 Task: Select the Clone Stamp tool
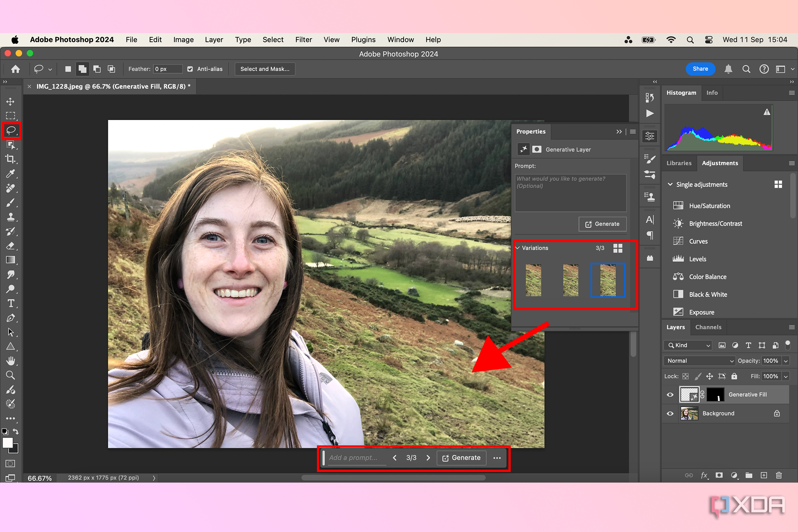[x=11, y=217]
